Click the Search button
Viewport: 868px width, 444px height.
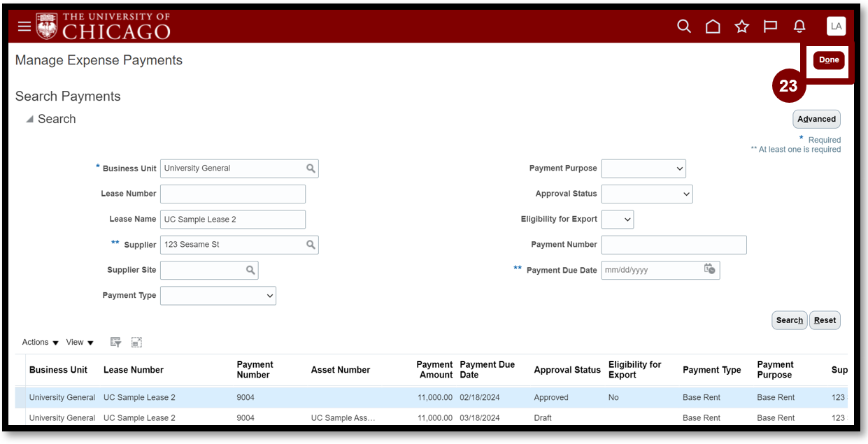point(790,320)
